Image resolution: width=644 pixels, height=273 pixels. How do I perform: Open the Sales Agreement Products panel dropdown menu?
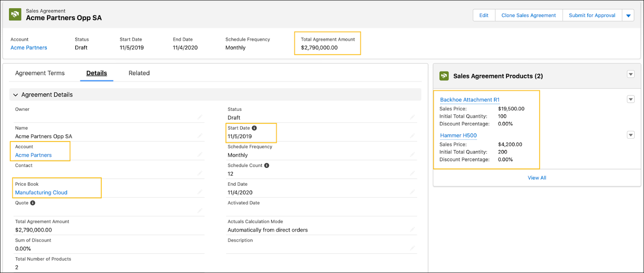coord(631,74)
